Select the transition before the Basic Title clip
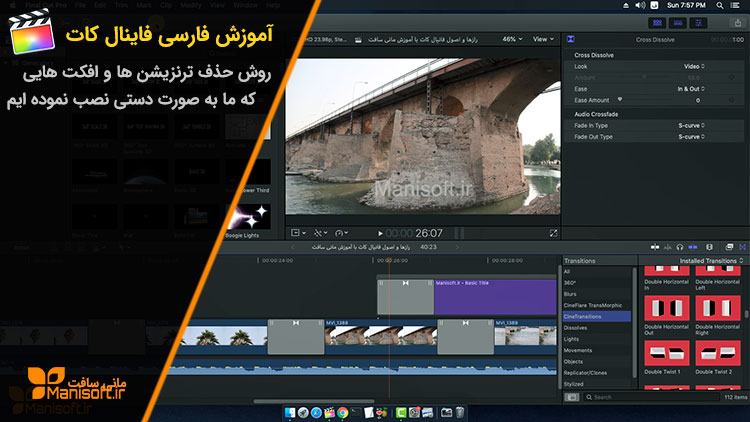The height and width of the screenshot is (422, 750). pos(406,297)
